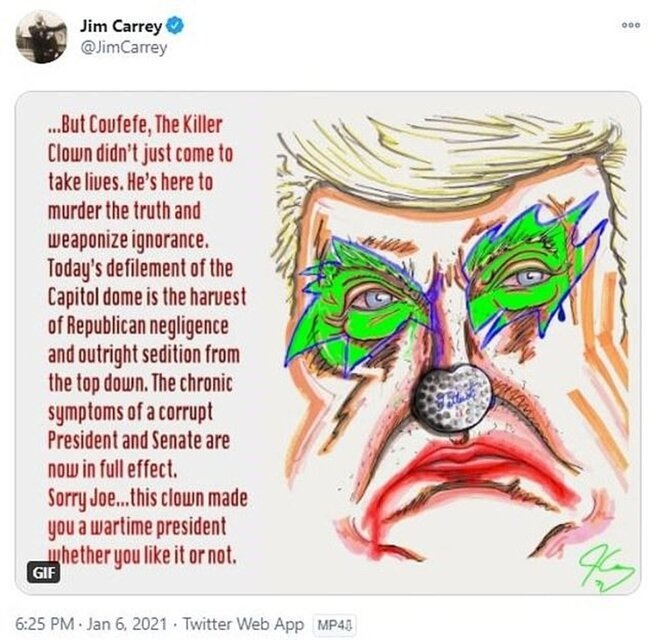
Task: Click the 'Capitol dome is the harvest' text line
Action: click(147, 296)
